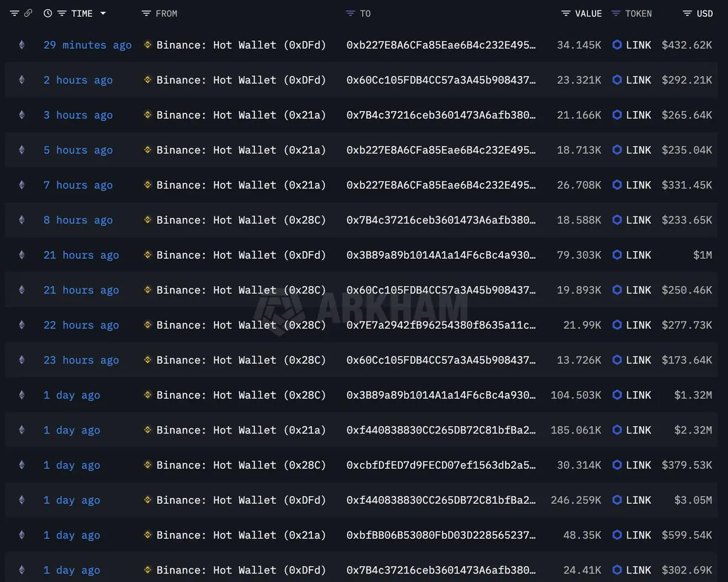
Task: Open the TIME sort dropdown caret
Action: [x=103, y=13]
